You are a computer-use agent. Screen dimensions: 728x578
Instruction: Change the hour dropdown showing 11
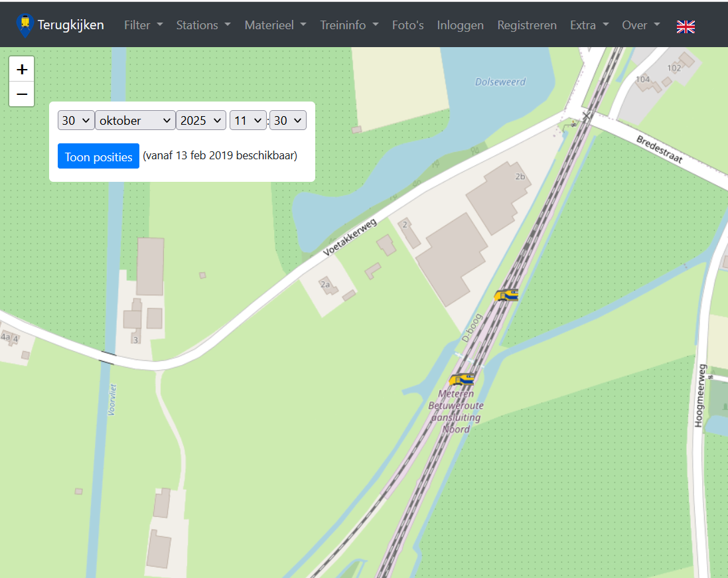248,121
